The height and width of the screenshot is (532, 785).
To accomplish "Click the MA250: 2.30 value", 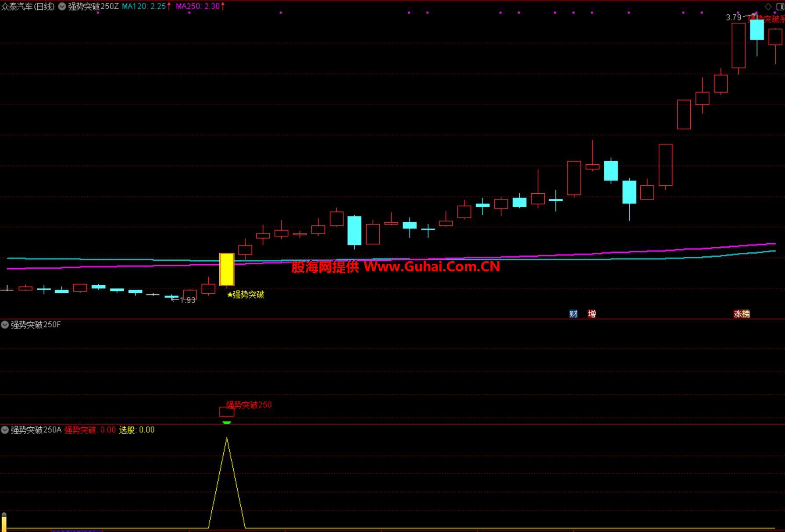I will tap(198, 7).
